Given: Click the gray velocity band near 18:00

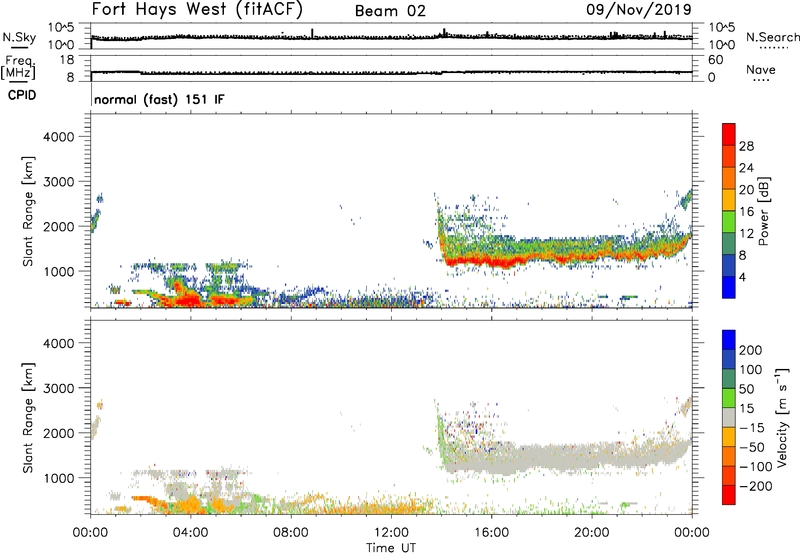Looking at the screenshot, I should 541,456.
